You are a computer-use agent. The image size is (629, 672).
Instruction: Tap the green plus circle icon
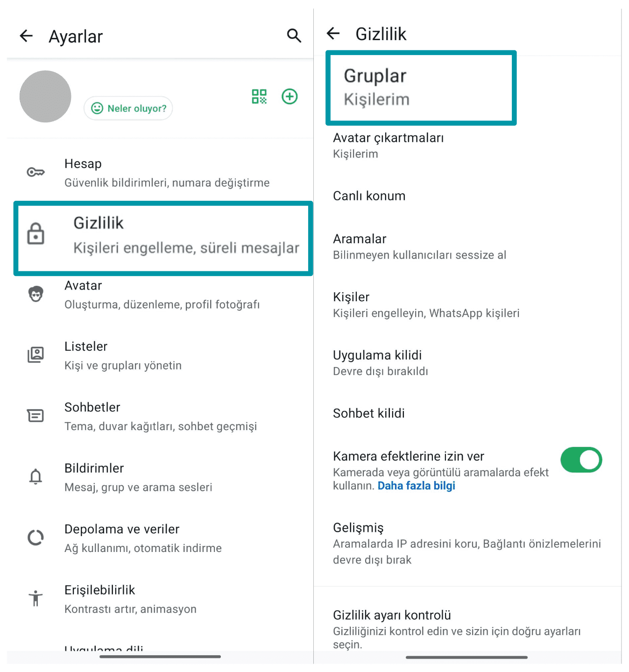click(x=290, y=97)
